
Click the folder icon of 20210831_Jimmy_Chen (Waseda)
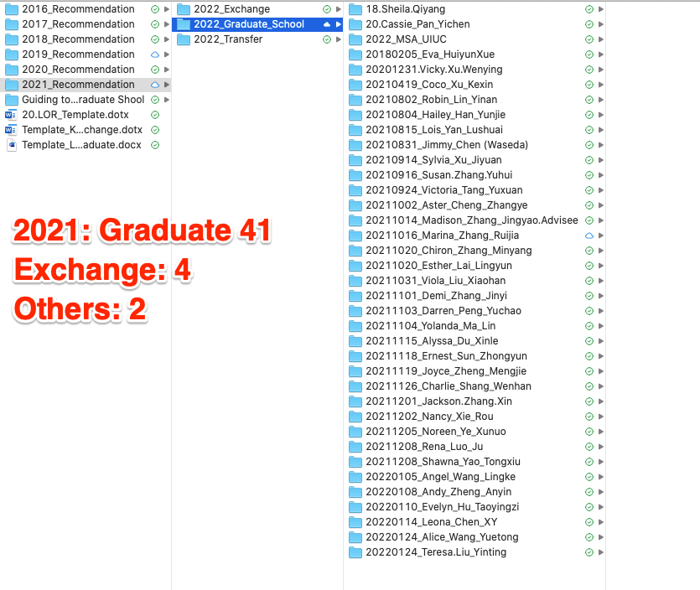pyautogui.click(x=355, y=145)
